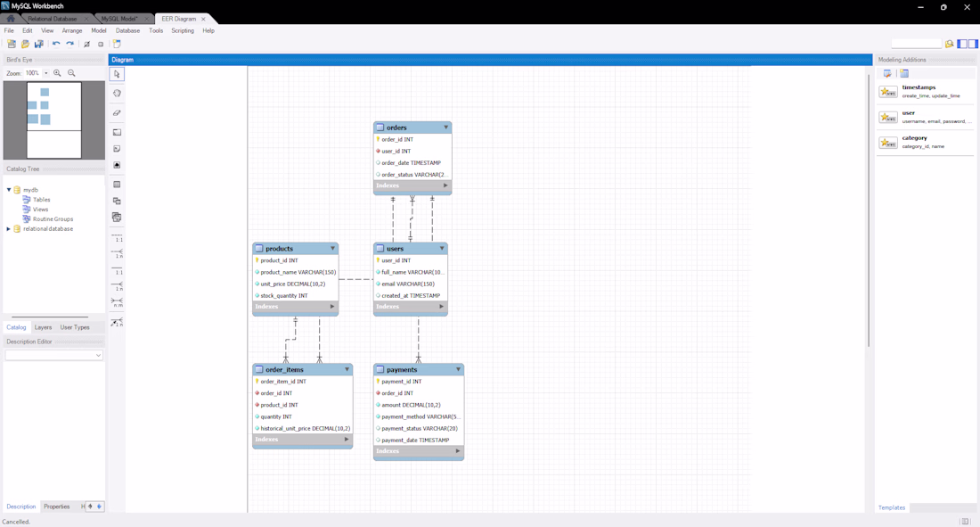Image resolution: width=980 pixels, height=527 pixels.
Task: Open the Arrange menu
Action: (x=72, y=30)
